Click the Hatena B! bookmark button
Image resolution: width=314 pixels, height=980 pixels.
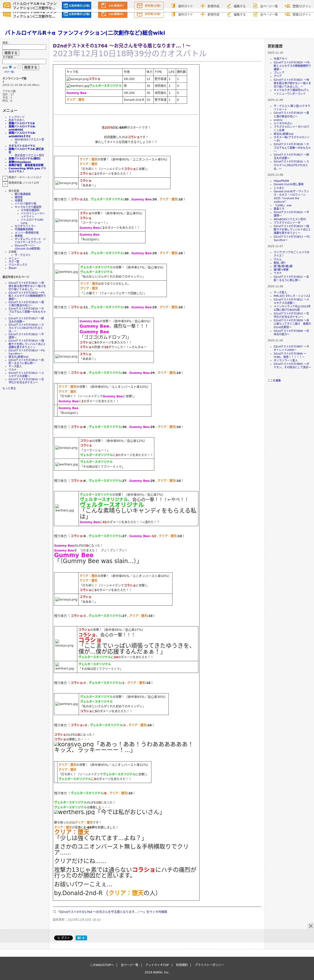(x=81, y=938)
